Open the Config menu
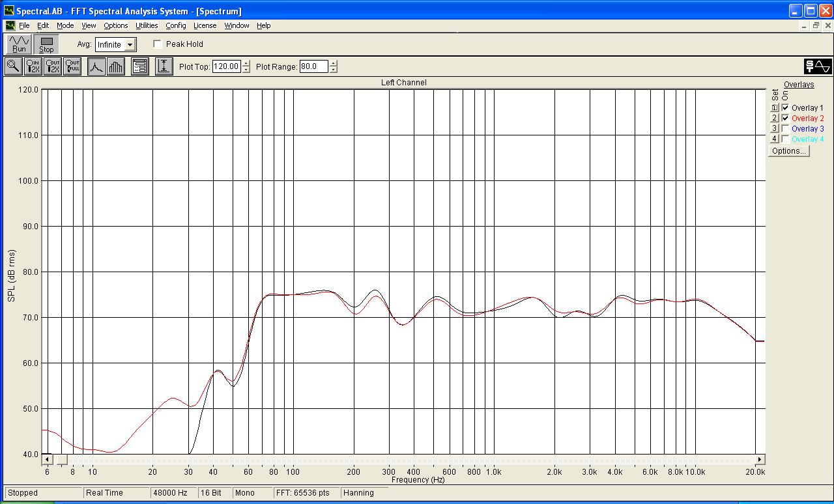The width and height of the screenshot is (834, 504). [x=175, y=25]
